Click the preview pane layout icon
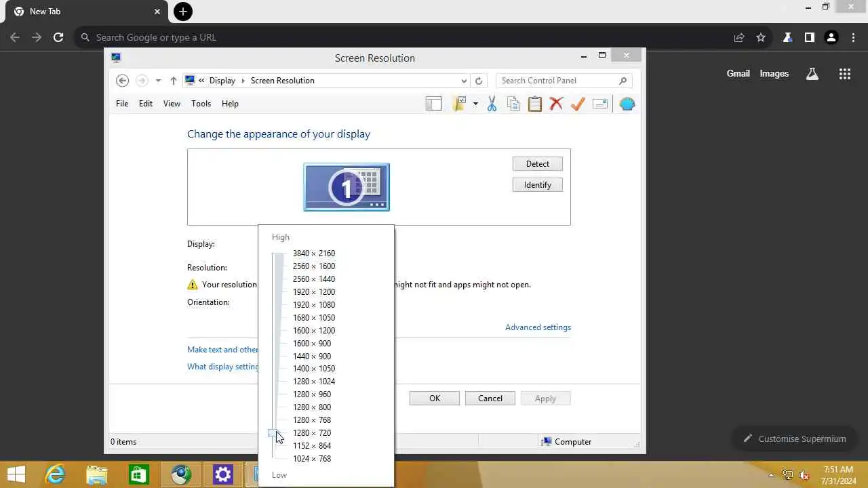Viewport: 868px width, 488px height. coord(433,104)
